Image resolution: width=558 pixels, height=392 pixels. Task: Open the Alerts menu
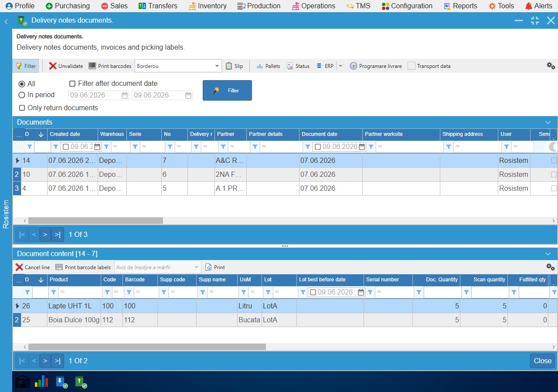[539, 6]
